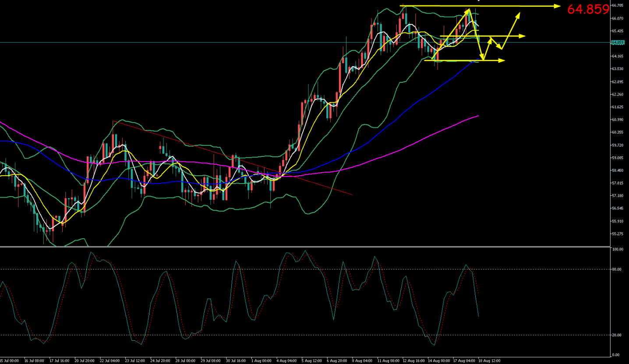Click the 66.070 price axis label

tap(618, 18)
